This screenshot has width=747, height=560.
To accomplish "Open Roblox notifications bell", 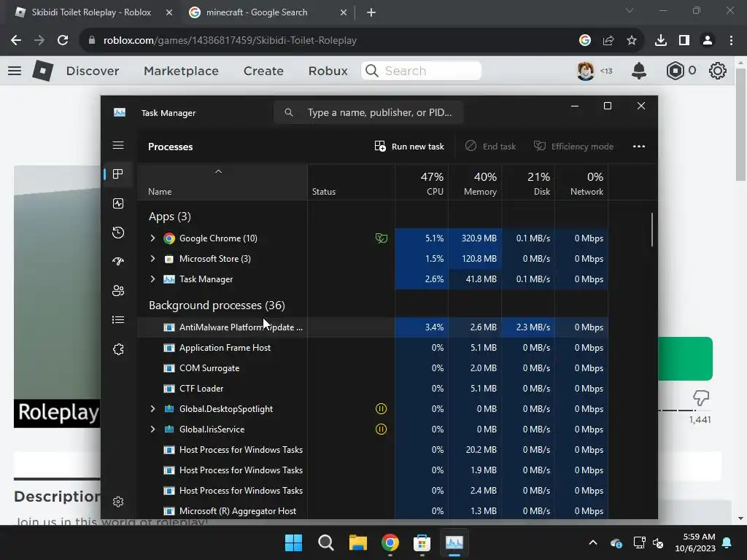I will (639, 71).
